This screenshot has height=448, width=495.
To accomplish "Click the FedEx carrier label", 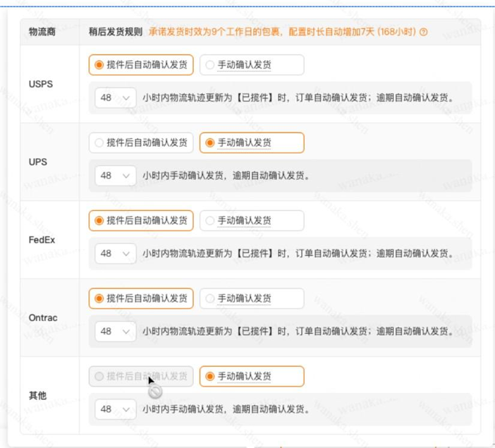I will coord(42,240).
